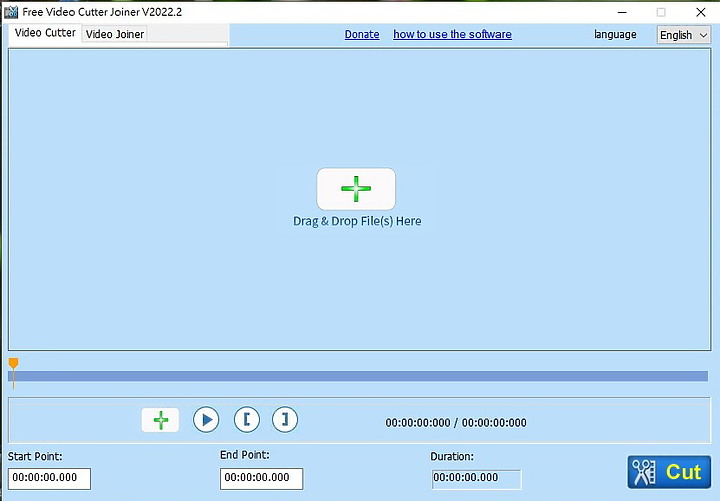
Task: Expand the English language dropdown
Action: coord(683,35)
